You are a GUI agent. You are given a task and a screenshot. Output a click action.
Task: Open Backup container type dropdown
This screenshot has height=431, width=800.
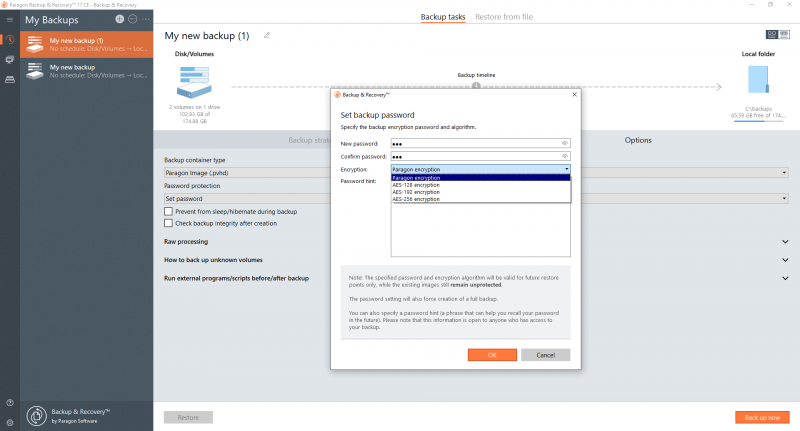click(x=476, y=173)
